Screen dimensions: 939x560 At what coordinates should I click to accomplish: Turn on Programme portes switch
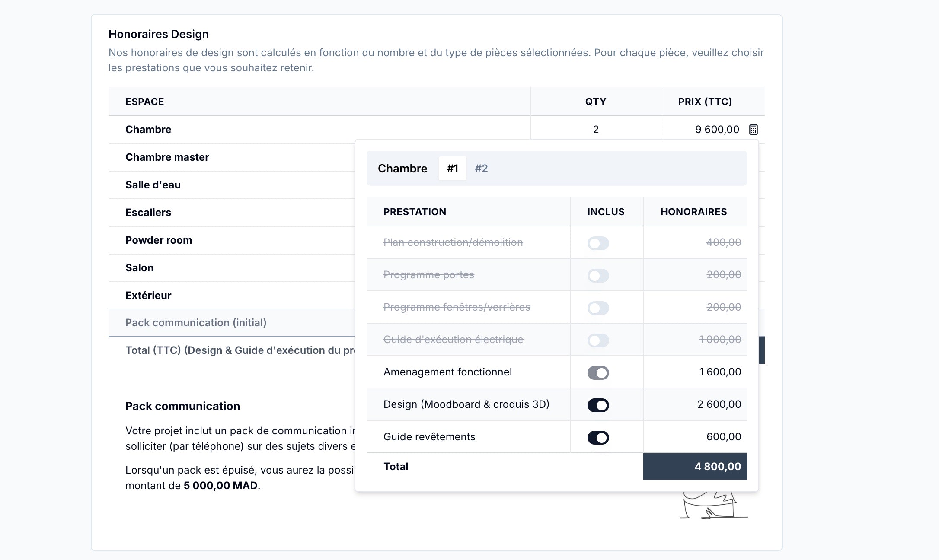pyautogui.click(x=598, y=276)
